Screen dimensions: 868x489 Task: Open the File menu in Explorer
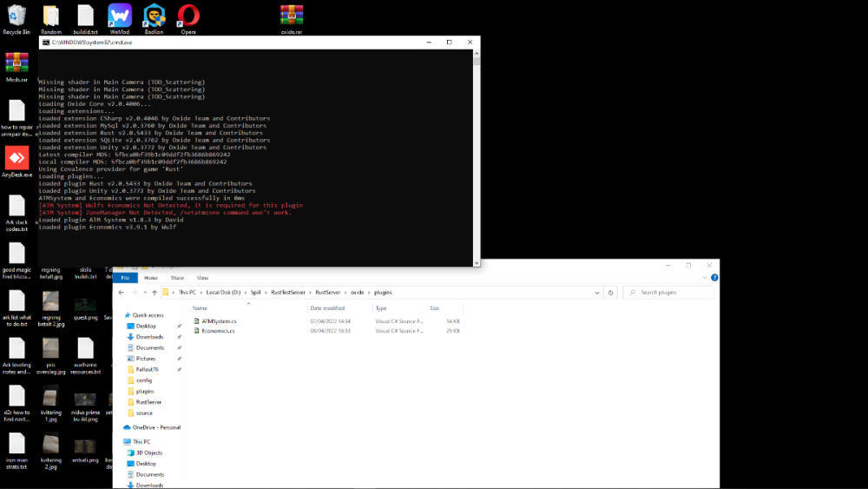pos(124,278)
